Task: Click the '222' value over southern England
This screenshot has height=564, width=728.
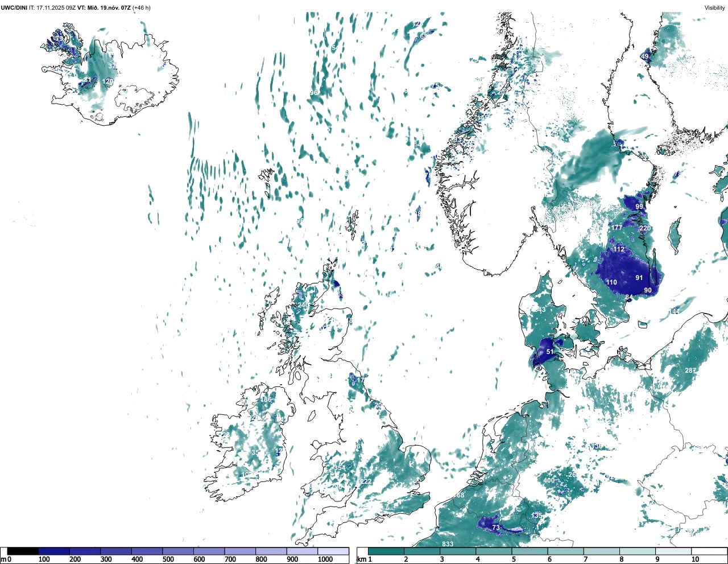Action: pyautogui.click(x=366, y=481)
